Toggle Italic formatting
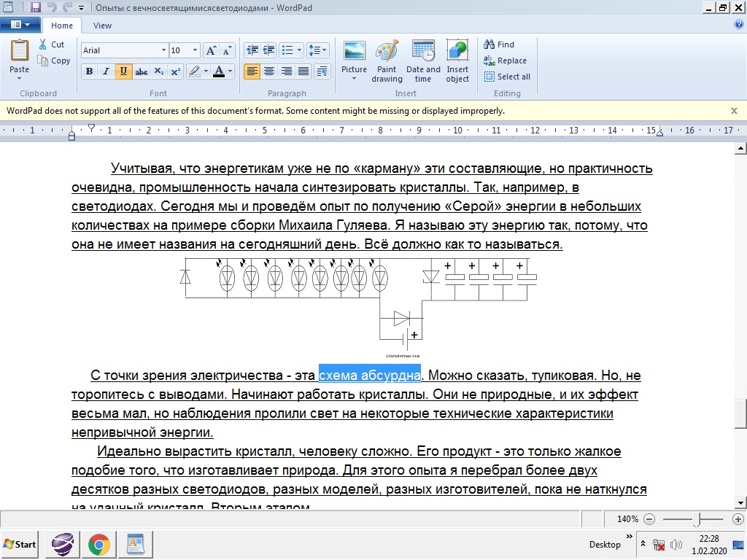The height and width of the screenshot is (560, 747). click(x=107, y=71)
